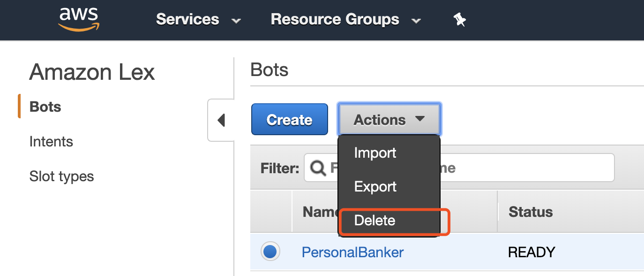Select the PersonalBanker radio button
The image size is (644, 276).
coord(270,252)
